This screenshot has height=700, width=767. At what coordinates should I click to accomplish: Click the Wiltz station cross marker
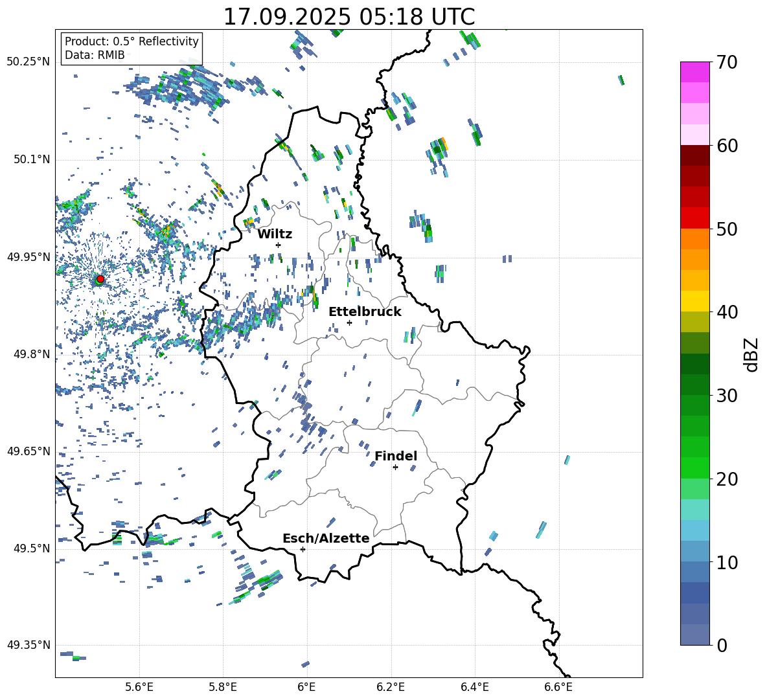(278, 245)
